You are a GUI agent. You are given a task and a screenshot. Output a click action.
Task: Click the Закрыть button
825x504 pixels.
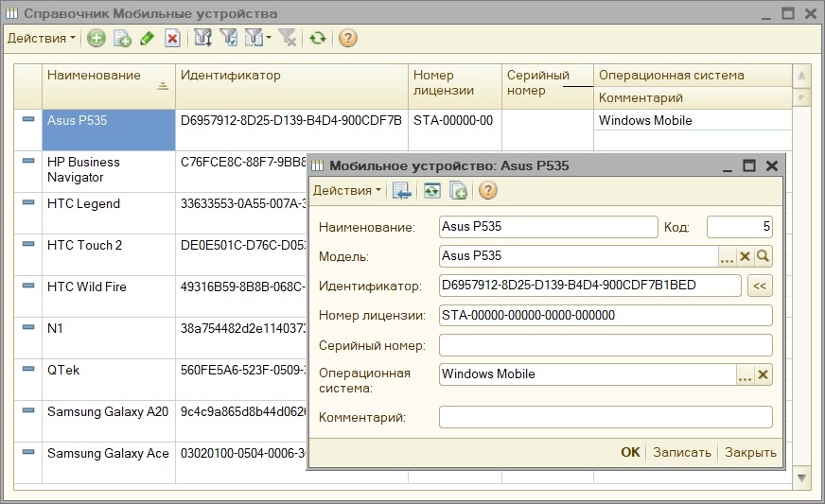click(x=751, y=452)
